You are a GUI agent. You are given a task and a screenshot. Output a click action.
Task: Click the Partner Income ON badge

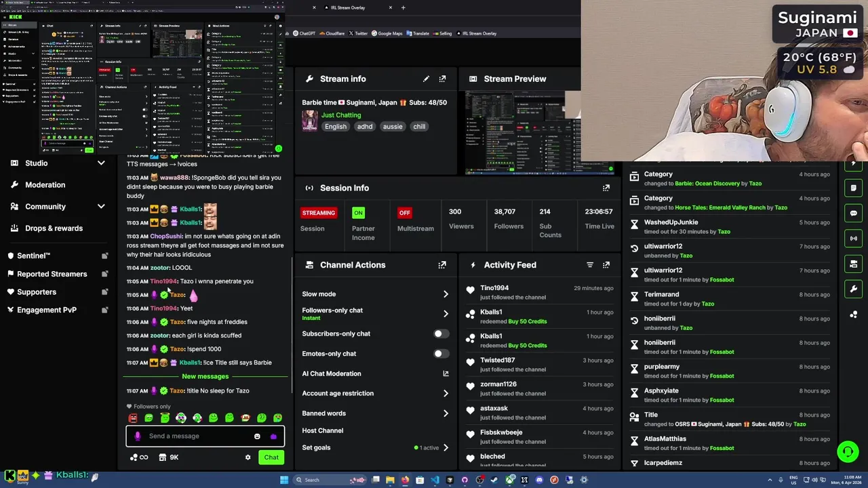point(358,213)
